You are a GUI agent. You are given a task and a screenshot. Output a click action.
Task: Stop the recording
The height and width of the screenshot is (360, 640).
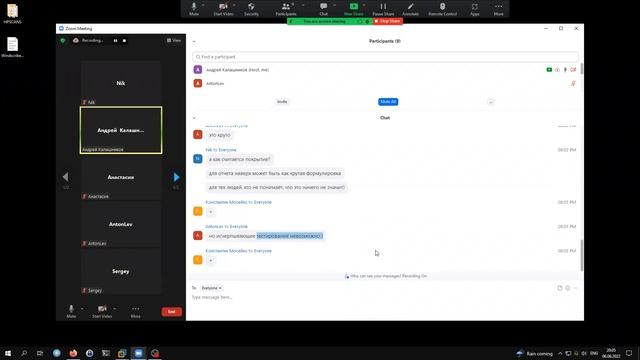(124, 40)
